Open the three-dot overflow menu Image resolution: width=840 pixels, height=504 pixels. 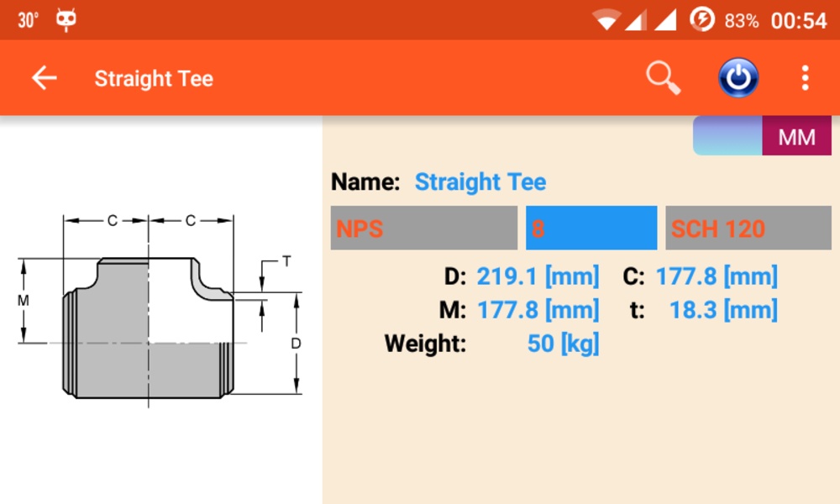(806, 78)
